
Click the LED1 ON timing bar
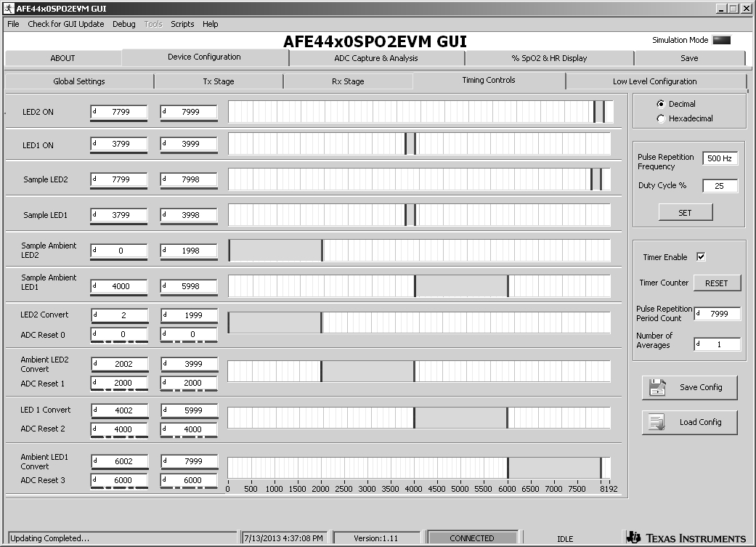tap(419, 144)
